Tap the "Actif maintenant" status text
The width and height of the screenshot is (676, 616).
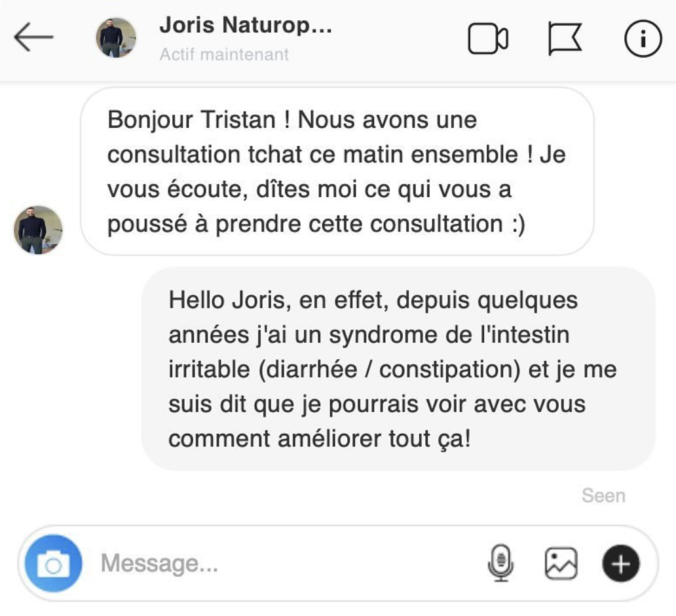pyautogui.click(x=224, y=54)
